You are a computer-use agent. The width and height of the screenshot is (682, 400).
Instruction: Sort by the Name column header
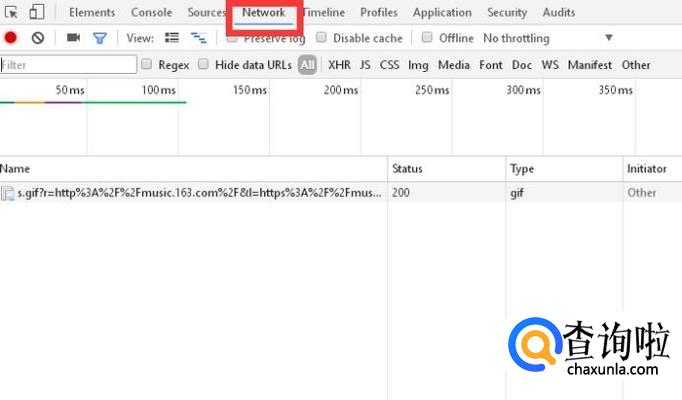(x=193, y=169)
